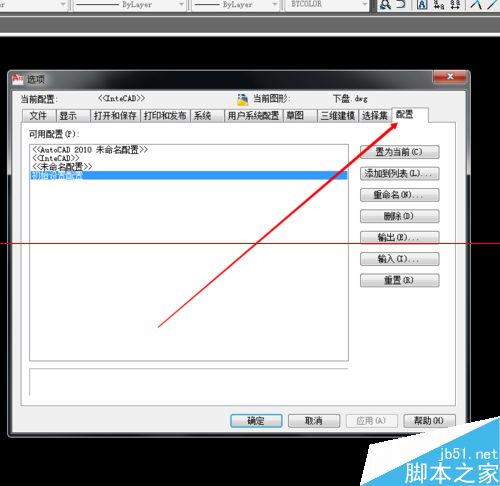Click the angled lines icon in top toolbar
500x486 pixels.
476,5
